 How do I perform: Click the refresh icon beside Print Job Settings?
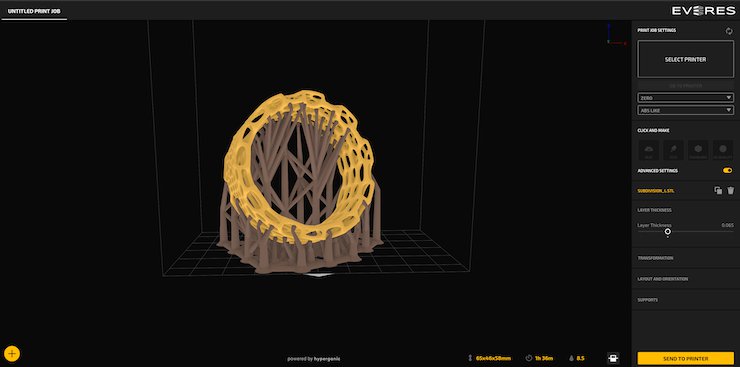729,31
